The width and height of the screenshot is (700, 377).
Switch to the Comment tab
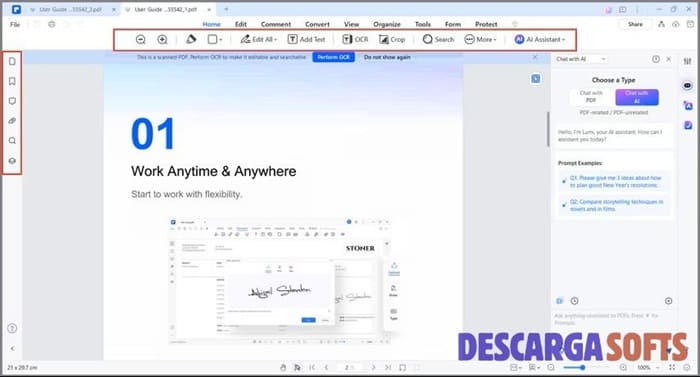click(x=276, y=24)
